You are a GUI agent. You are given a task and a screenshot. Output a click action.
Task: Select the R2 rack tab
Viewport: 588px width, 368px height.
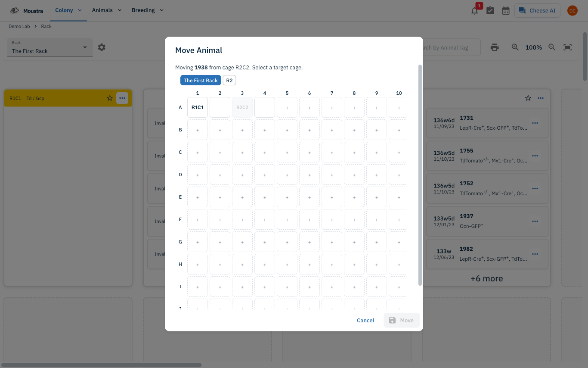pos(229,81)
